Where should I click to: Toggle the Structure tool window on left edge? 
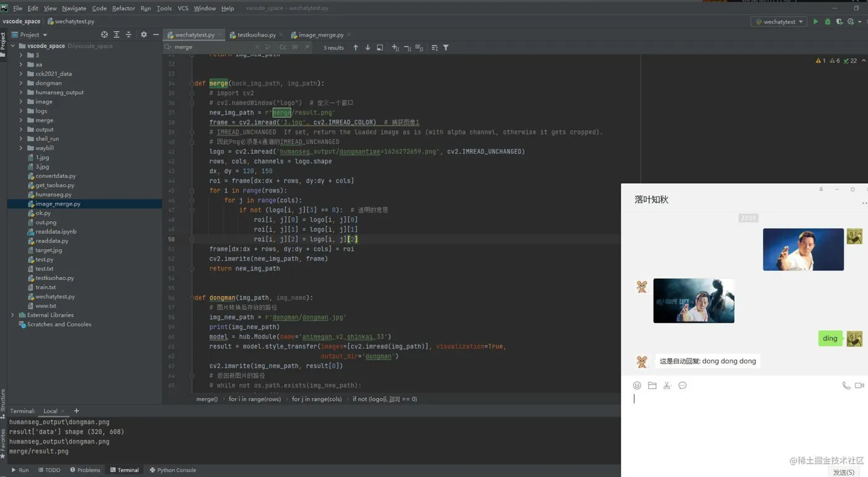pyautogui.click(x=3, y=403)
